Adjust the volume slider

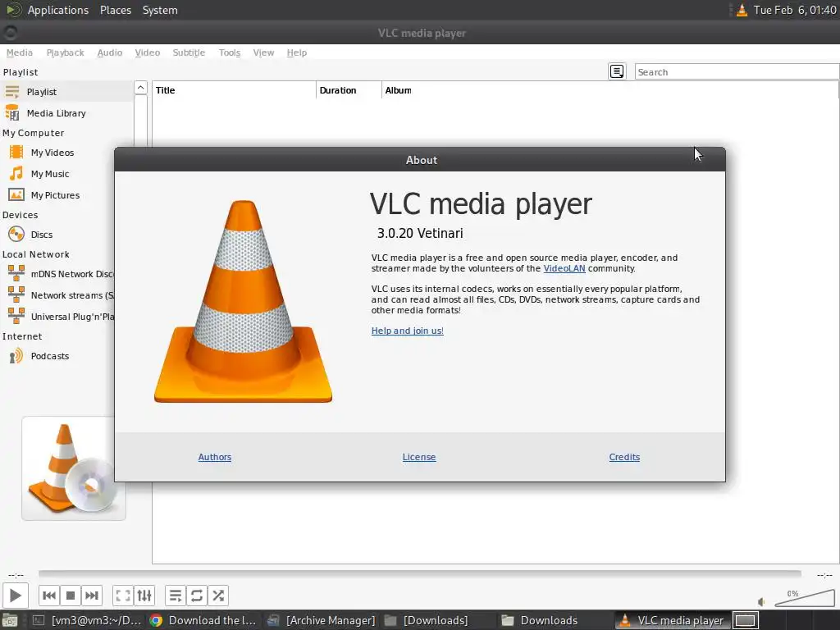[804, 598]
